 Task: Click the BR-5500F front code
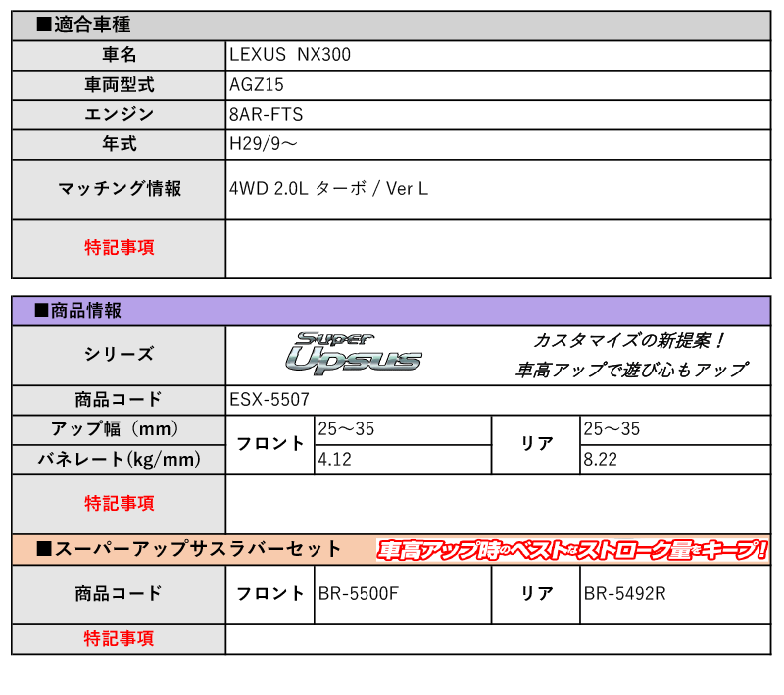pyautogui.click(x=359, y=593)
